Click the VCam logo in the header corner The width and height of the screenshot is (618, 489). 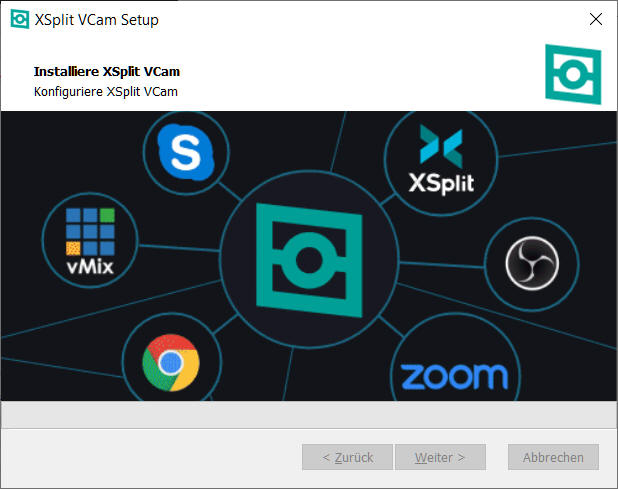(573, 73)
